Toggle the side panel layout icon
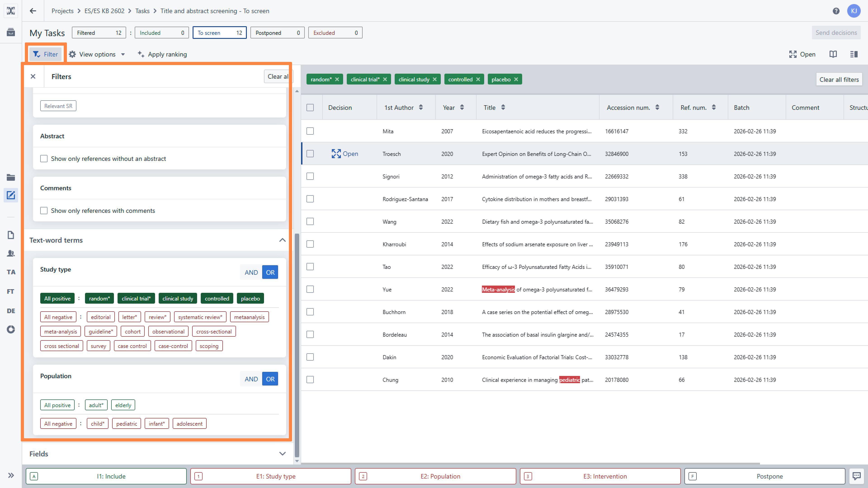The width and height of the screenshot is (868, 488). 854,54
